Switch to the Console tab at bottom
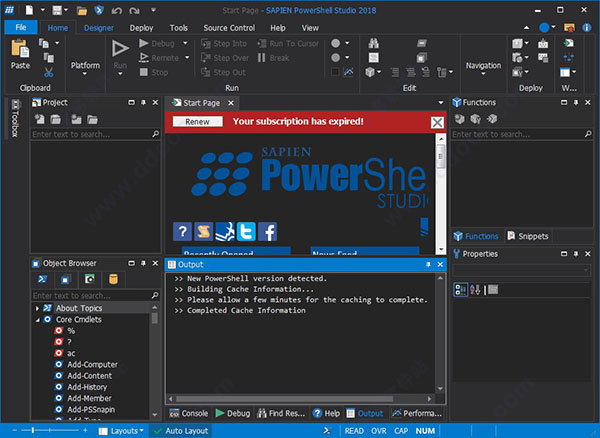This screenshot has width=600, height=438. click(x=189, y=414)
